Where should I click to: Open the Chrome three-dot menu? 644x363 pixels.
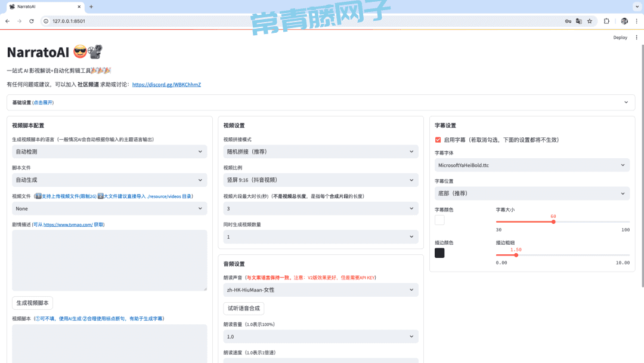637,21
